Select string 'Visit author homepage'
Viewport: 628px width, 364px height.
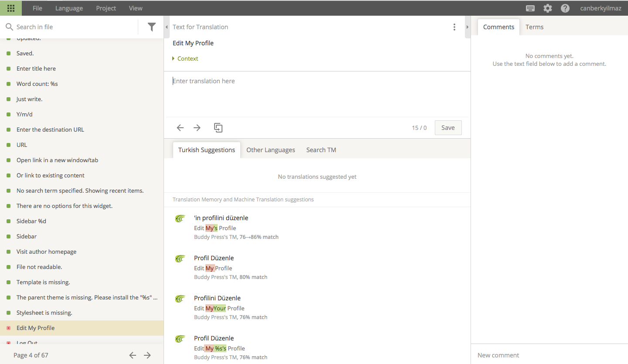point(82,252)
